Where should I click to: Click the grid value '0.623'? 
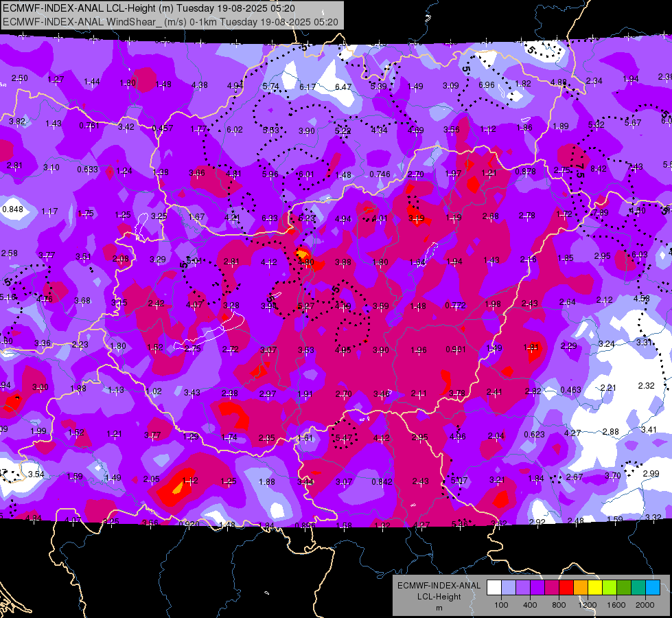pos(534,435)
